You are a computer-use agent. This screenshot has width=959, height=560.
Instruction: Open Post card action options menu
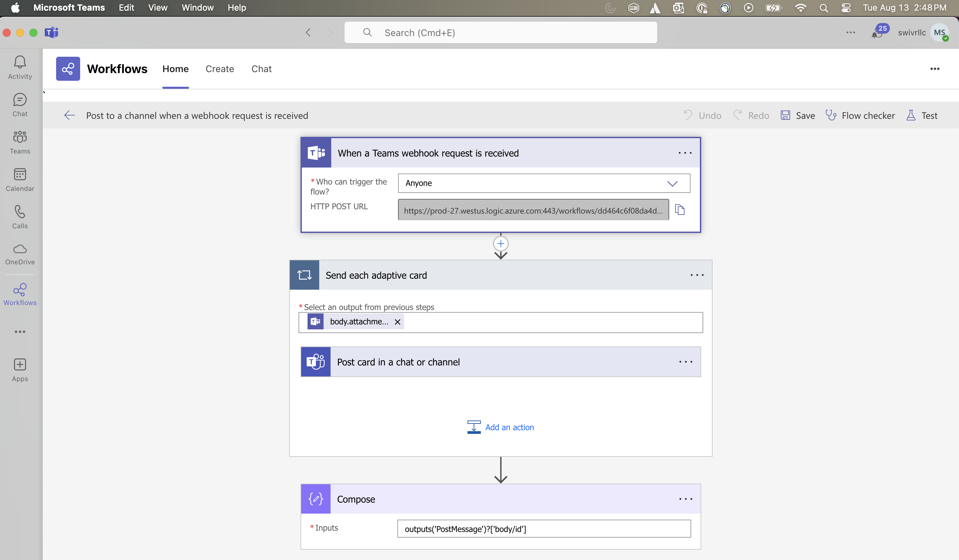686,362
